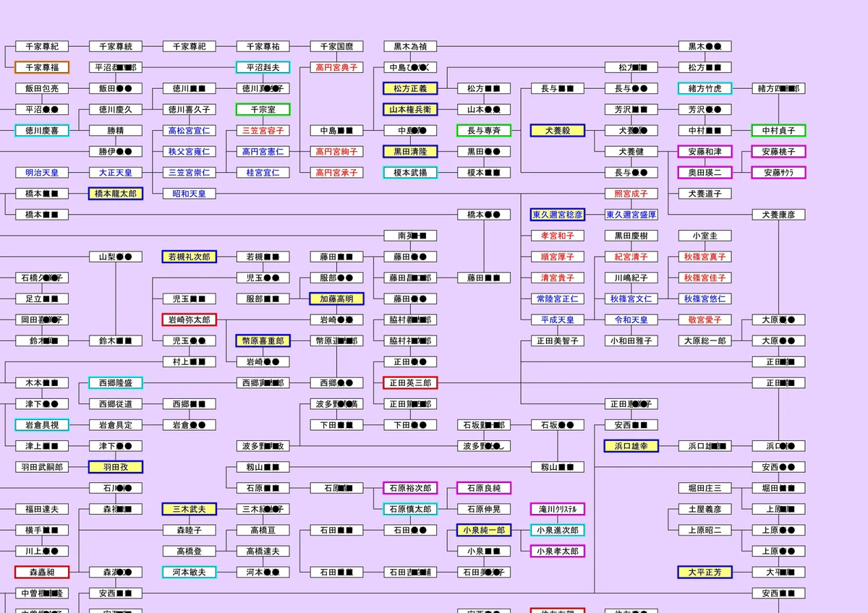Open the 松方正義 entry

pyautogui.click(x=411, y=88)
